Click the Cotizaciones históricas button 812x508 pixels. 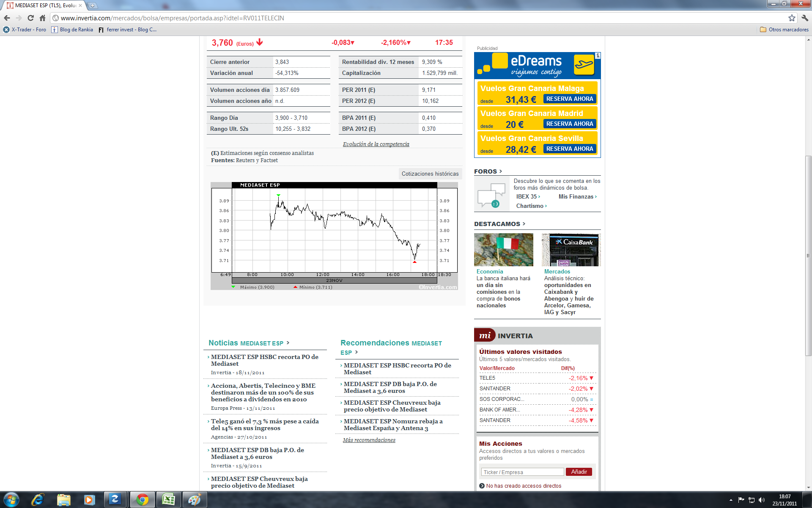[430, 174]
